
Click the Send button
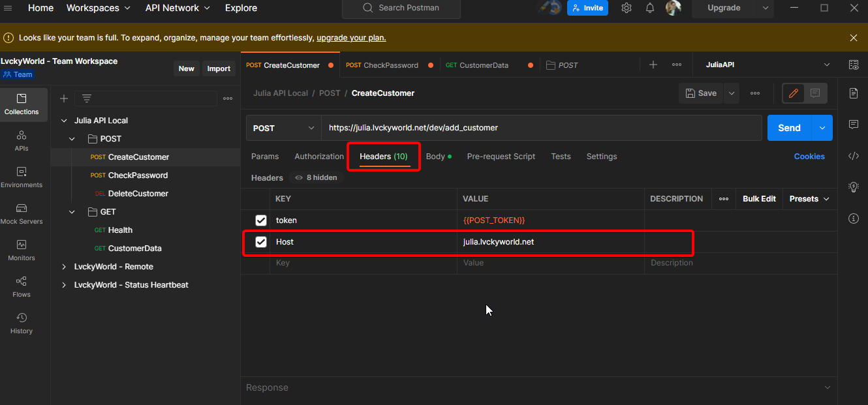click(788, 128)
